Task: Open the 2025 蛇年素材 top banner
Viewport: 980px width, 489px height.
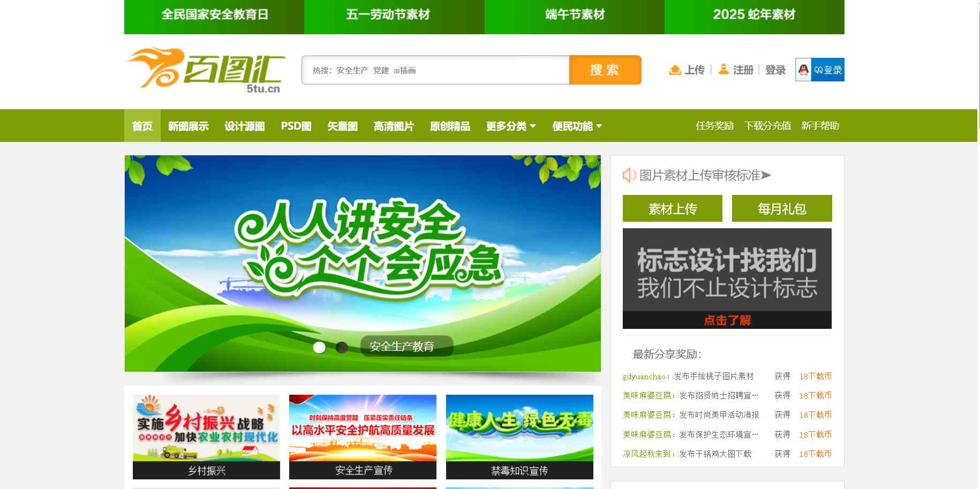Action: pyautogui.click(x=754, y=15)
